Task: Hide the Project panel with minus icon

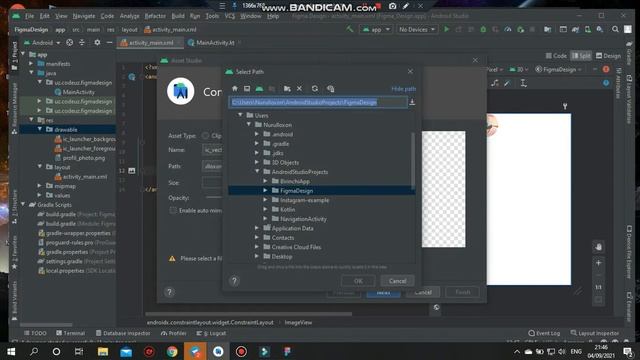Action: pyautogui.click(x=109, y=42)
